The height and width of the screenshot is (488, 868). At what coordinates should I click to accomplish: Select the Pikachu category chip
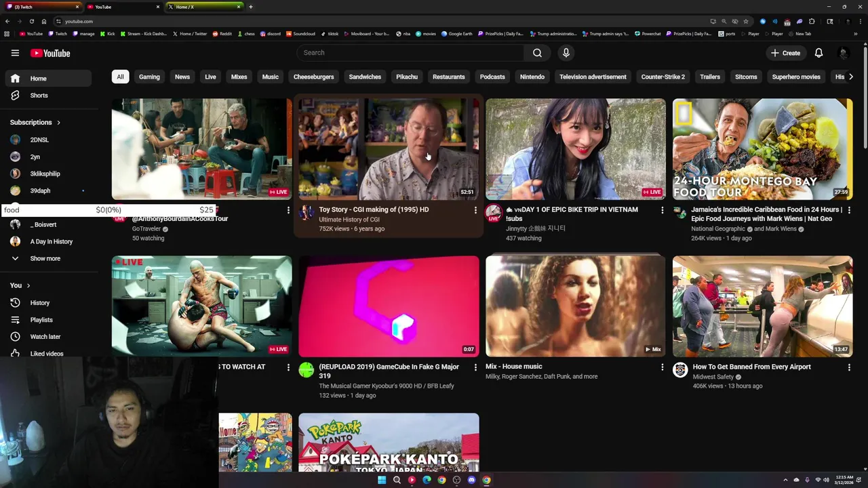click(x=407, y=77)
